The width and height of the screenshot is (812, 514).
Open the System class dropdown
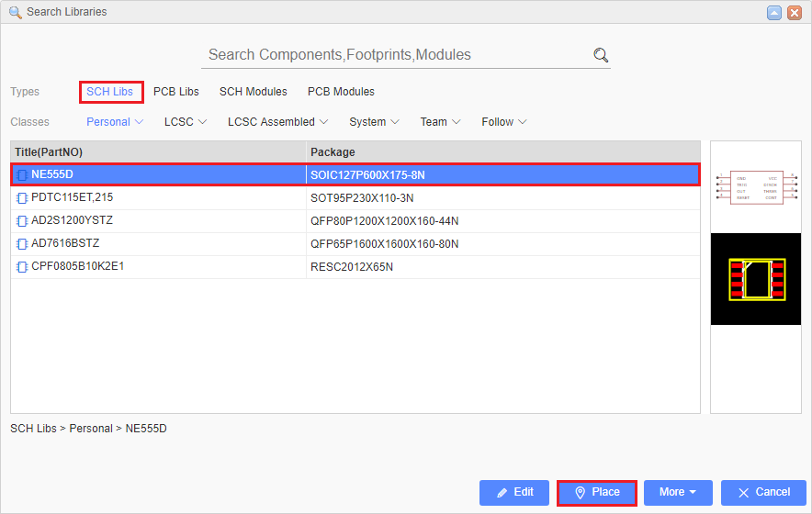point(374,122)
